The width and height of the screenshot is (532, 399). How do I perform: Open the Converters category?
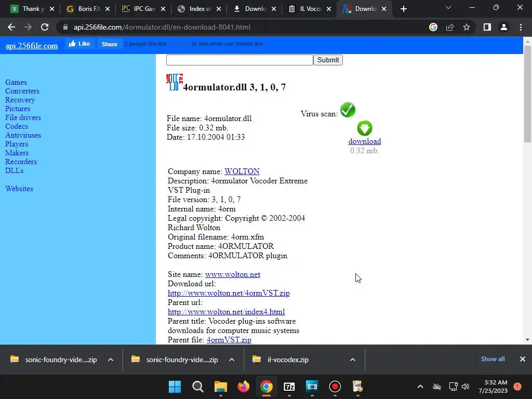(x=22, y=91)
